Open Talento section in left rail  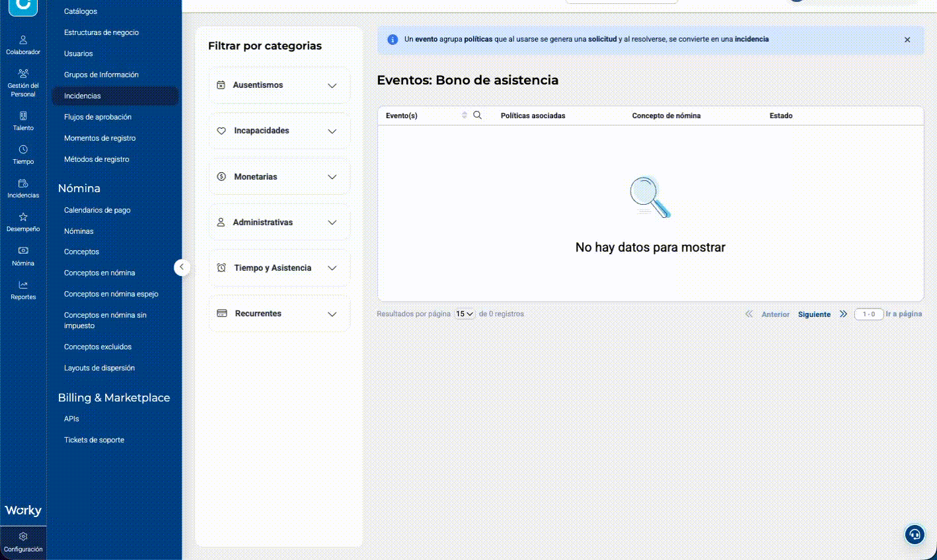[x=23, y=121]
